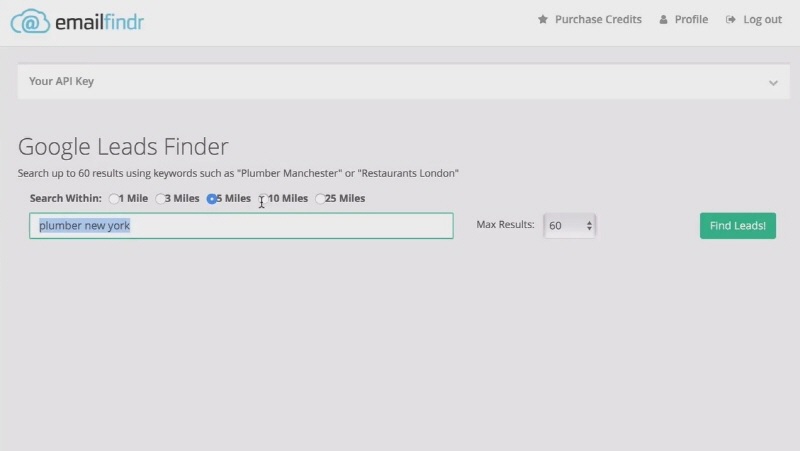Log out of the account
800x451 pixels.
[x=762, y=19]
